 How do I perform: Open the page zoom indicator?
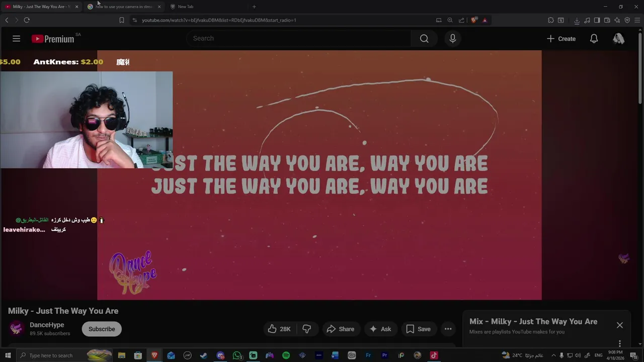[450, 20]
